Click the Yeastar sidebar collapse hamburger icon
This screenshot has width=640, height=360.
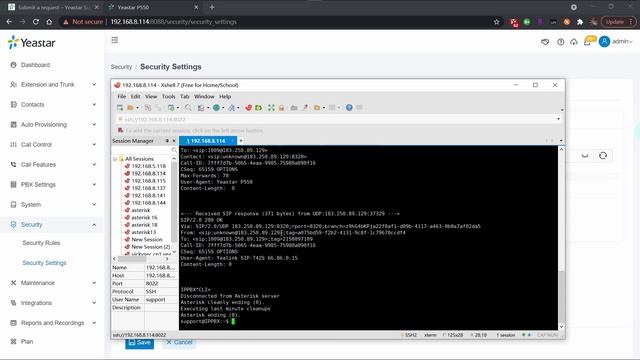pyautogui.click(x=115, y=40)
